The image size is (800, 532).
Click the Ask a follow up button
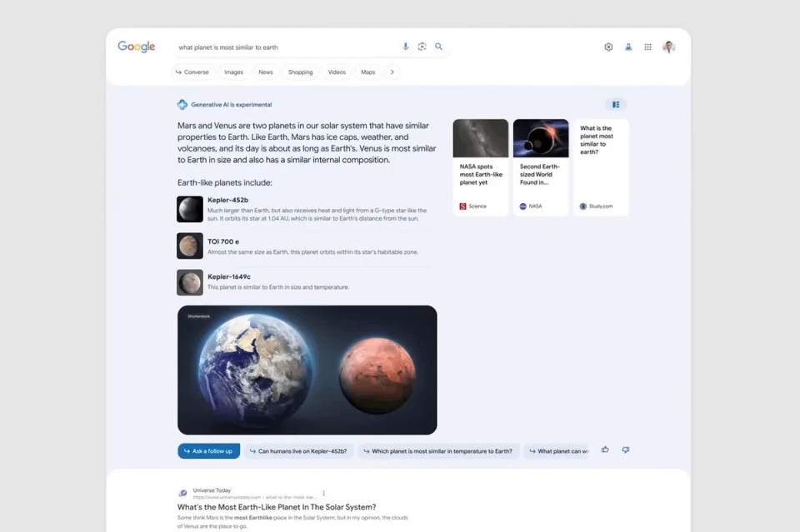(208, 451)
